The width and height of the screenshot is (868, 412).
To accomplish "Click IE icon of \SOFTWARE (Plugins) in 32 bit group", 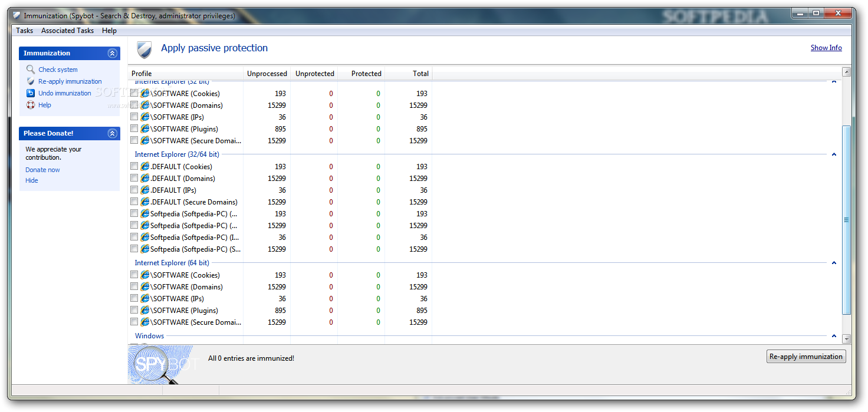I will [145, 128].
